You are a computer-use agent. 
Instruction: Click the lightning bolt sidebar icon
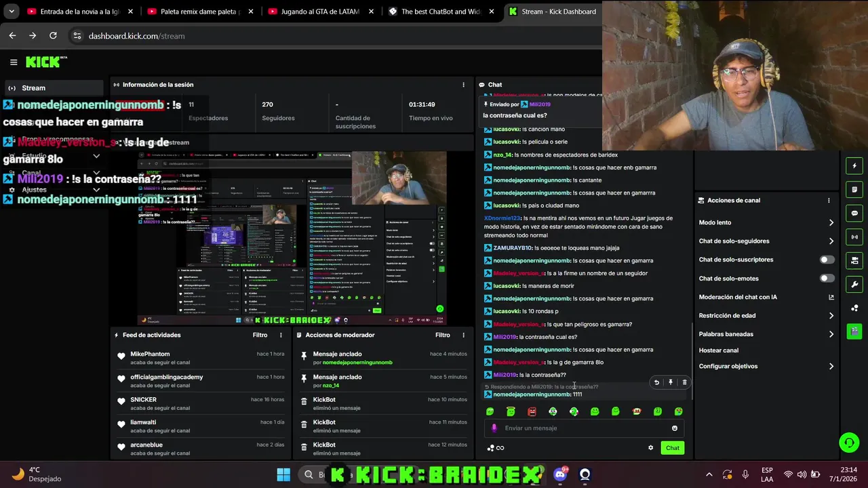854,165
